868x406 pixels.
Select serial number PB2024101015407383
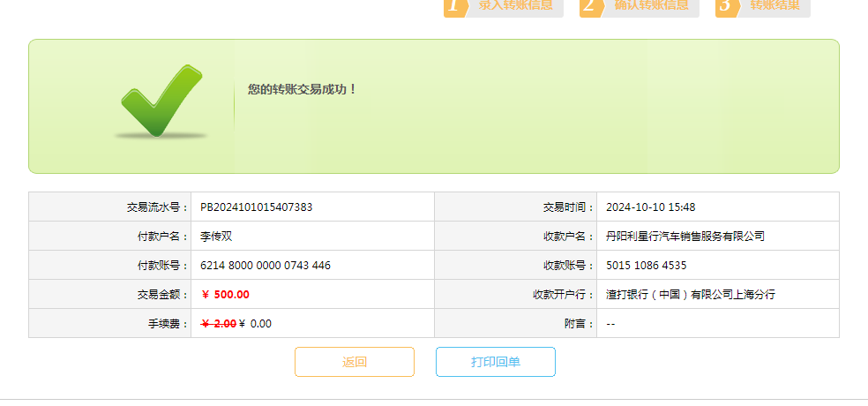pos(256,207)
